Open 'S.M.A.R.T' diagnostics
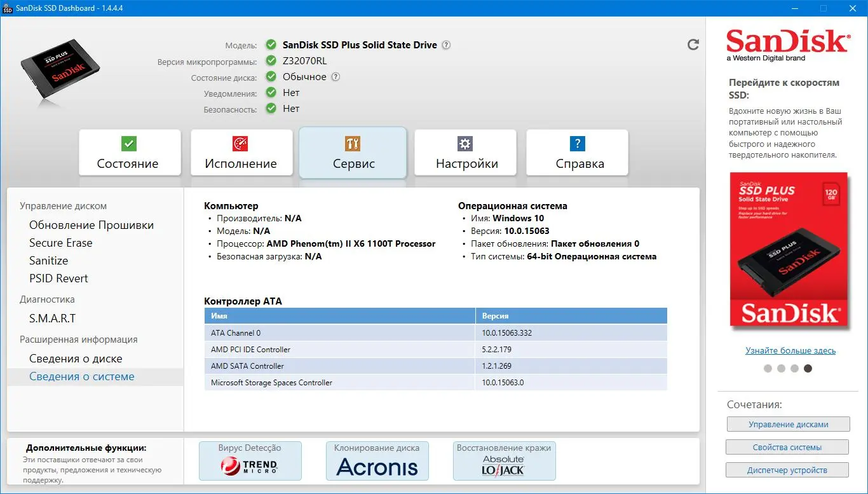868x494 pixels. click(53, 319)
